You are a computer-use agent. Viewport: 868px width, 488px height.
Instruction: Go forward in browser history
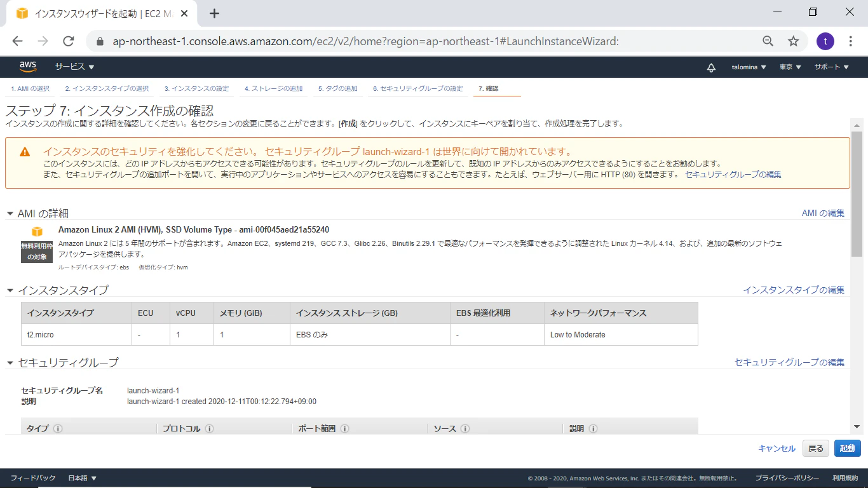(x=43, y=41)
